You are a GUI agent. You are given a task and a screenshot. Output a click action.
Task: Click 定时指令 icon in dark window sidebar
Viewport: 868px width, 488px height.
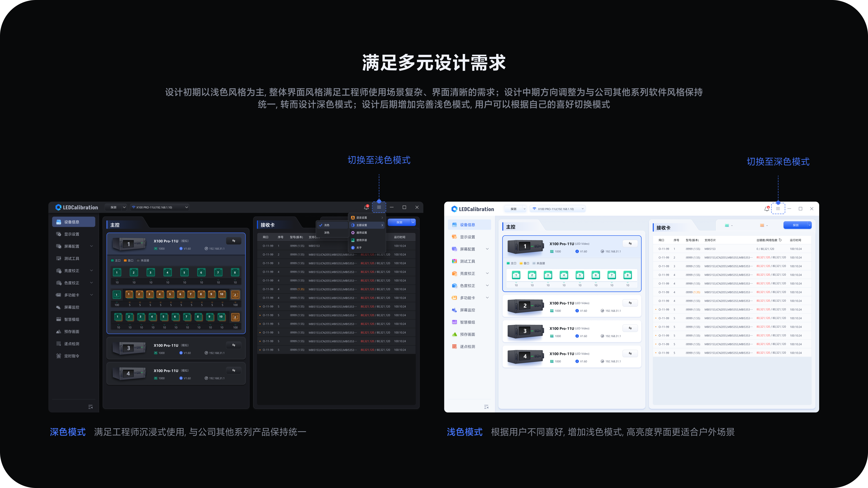[59, 356]
